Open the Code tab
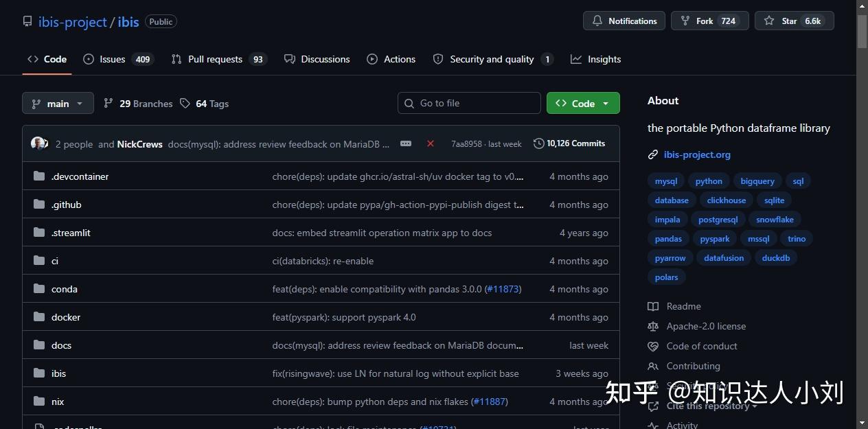Viewport: 868px width, 429px height. (x=47, y=59)
